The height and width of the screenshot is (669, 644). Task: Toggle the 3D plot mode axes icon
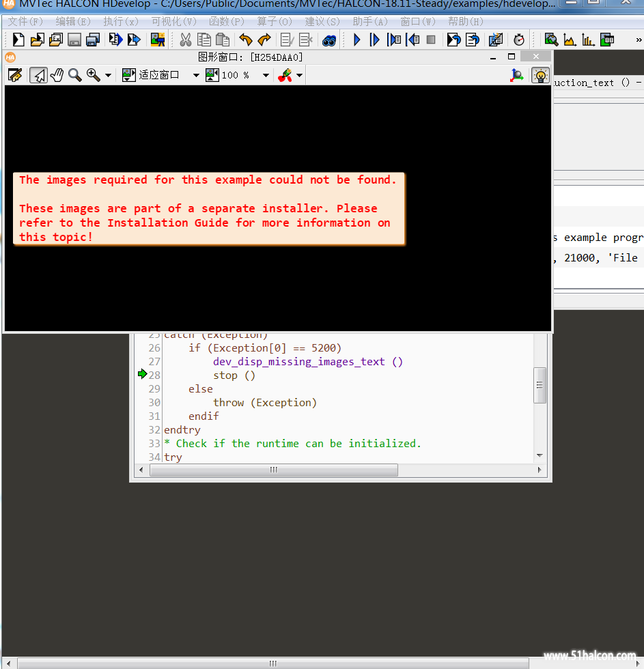pos(517,75)
